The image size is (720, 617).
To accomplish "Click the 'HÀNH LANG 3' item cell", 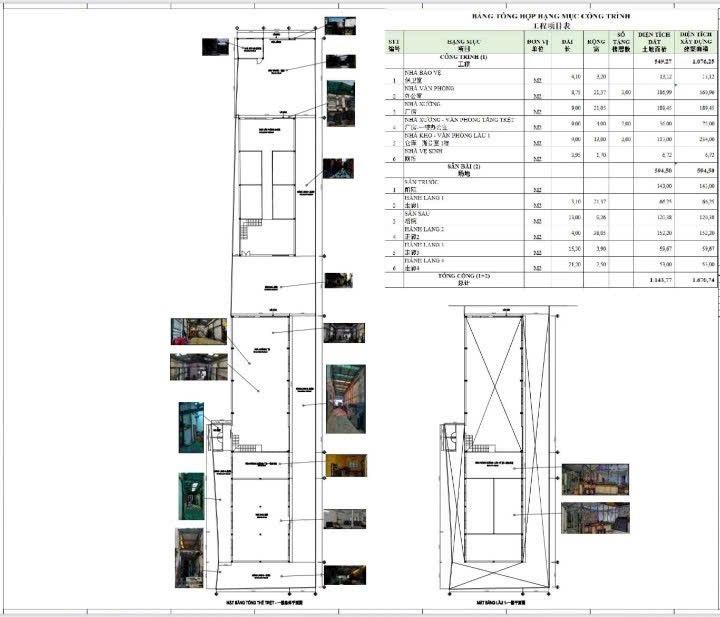I will (x=464, y=248).
